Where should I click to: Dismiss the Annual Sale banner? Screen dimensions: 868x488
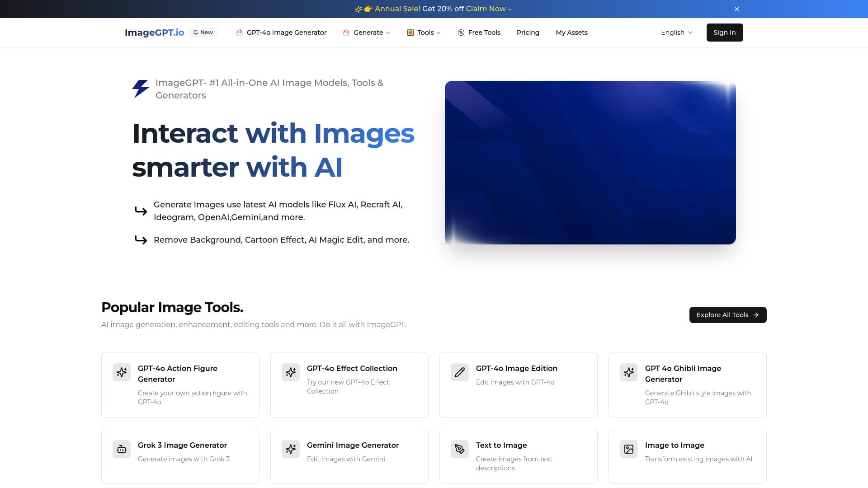pos(736,9)
